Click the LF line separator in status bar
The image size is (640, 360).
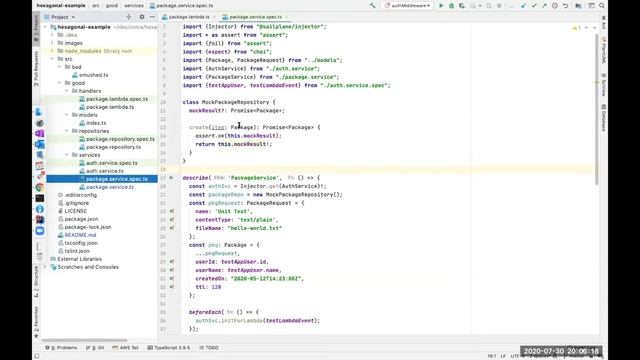pyautogui.click(x=503, y=356)
